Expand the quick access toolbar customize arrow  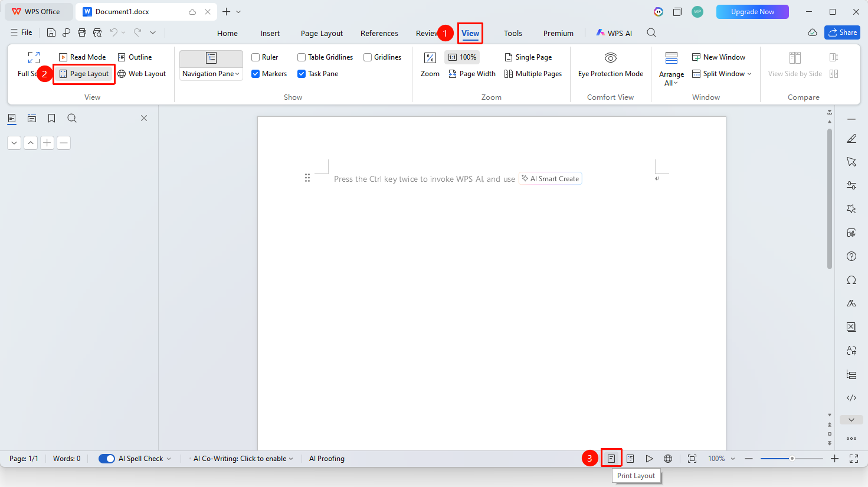pyautogui.click(x=153, y=33)
